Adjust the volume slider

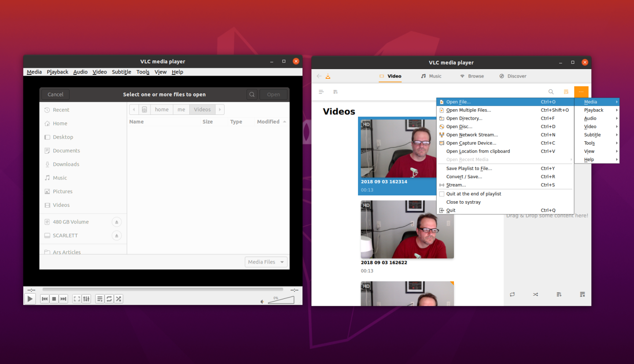281,299
